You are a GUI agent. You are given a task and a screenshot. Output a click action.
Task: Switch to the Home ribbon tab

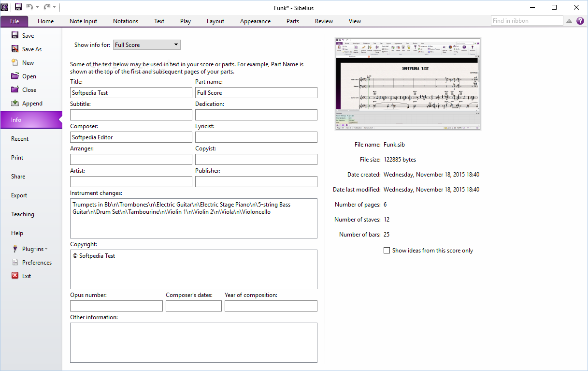click(x=46, y=21)
